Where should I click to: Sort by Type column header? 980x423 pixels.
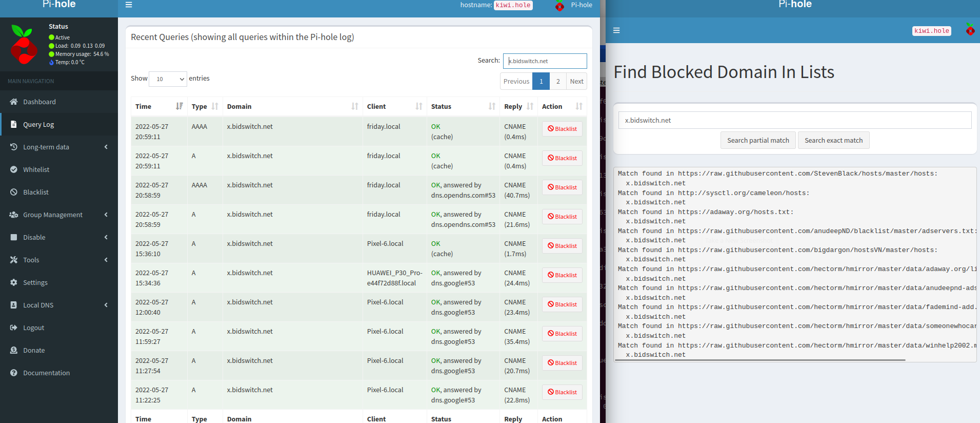coord(205,106)
